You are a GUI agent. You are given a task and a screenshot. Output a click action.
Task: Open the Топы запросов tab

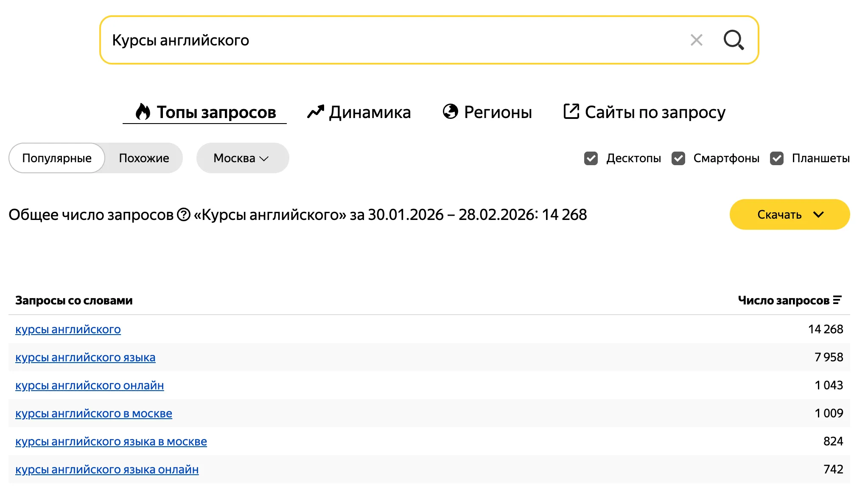point(205,112)
